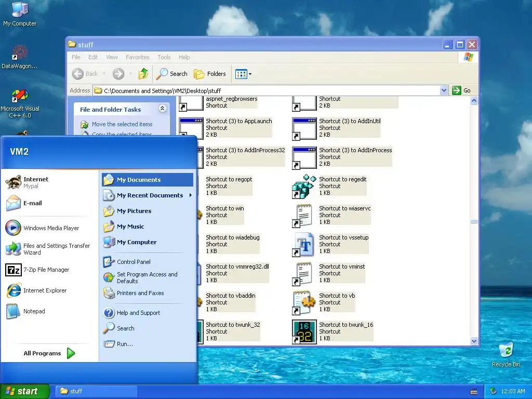This screenshot has width=532, height=399.
Task: Expand All Programs list
Action: [49, 353]
